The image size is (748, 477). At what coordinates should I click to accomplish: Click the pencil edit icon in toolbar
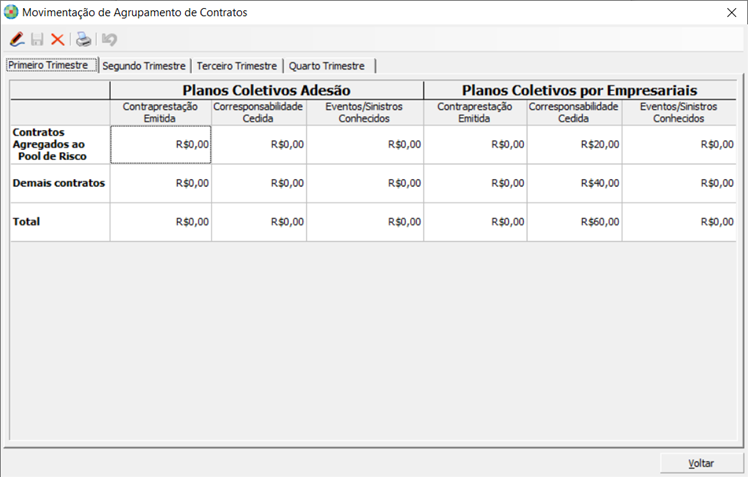pyautogui.click(x=17, y=40)
